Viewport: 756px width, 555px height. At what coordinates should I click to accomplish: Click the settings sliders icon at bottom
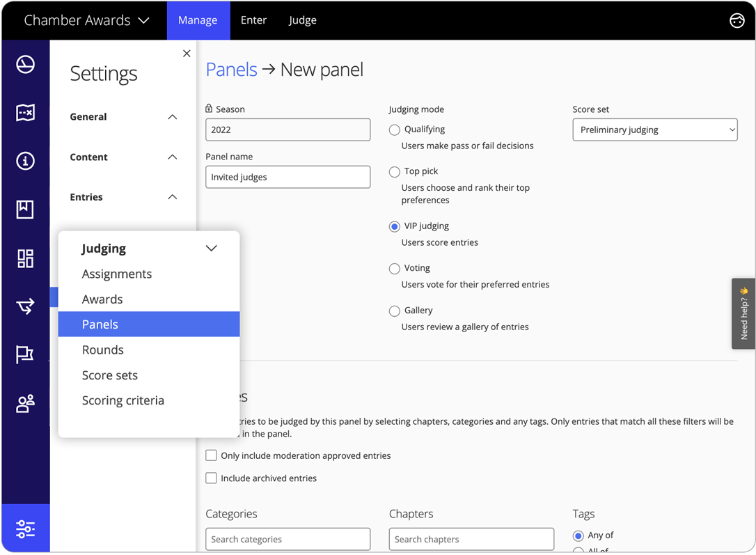click(x=26, y=529)
